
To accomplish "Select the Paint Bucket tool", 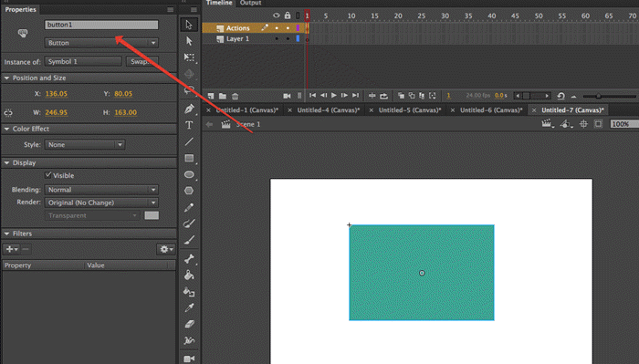I will coord(189,276).
